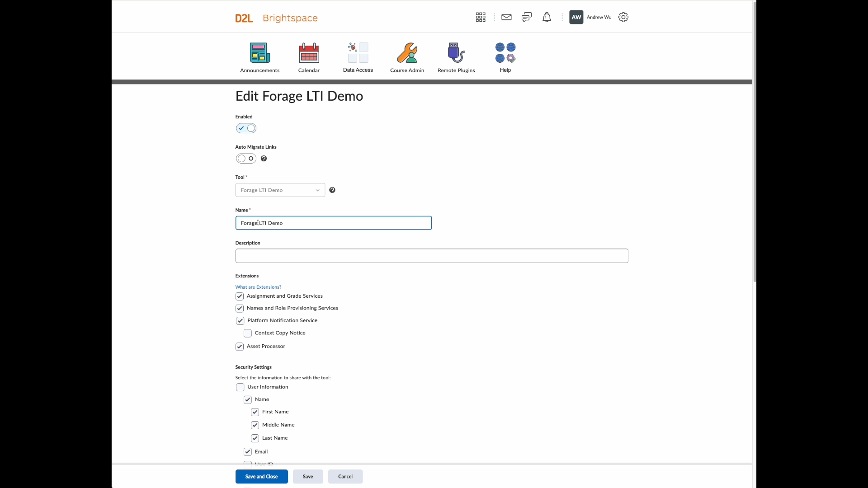Open the Data Access icon
The image size is (868, 488).
point(358,53)
